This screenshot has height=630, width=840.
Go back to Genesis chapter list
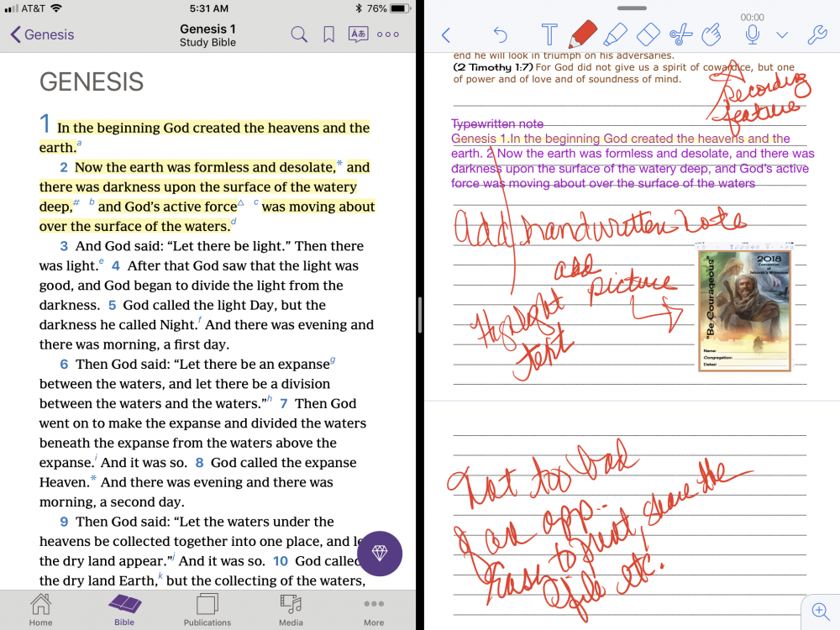point(42,34)
